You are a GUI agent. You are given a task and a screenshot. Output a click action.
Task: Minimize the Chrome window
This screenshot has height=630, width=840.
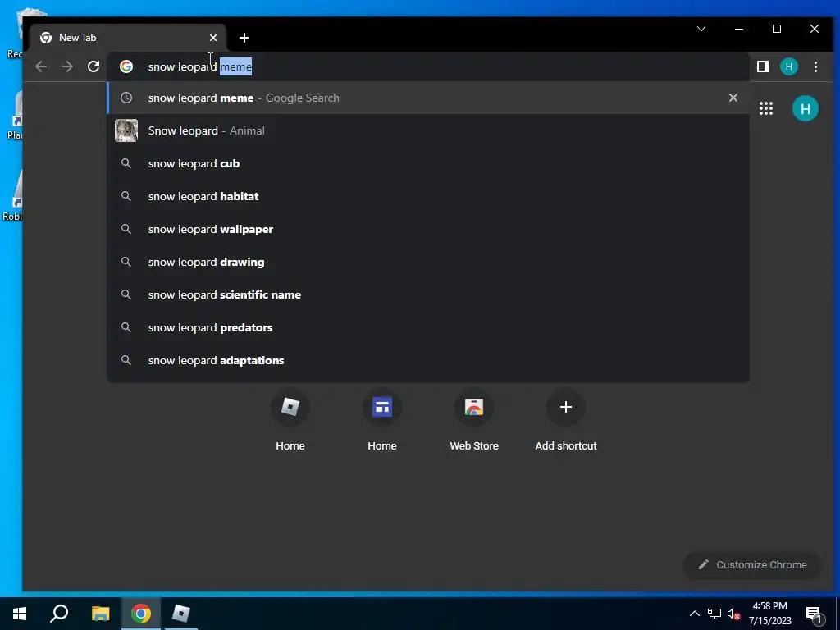[x=739, y=29]
